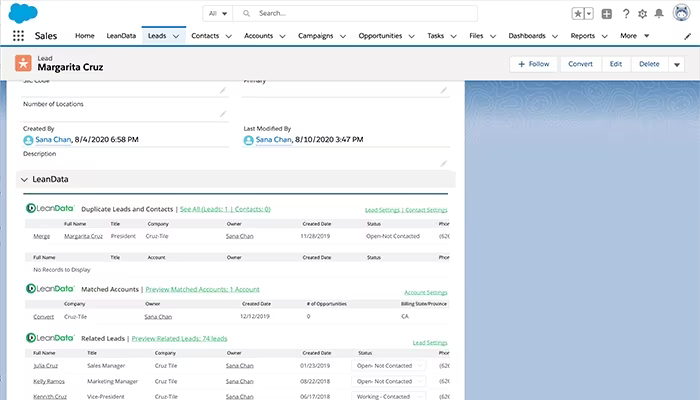
Task: Switch to the Leads tab
Action: 157,36
